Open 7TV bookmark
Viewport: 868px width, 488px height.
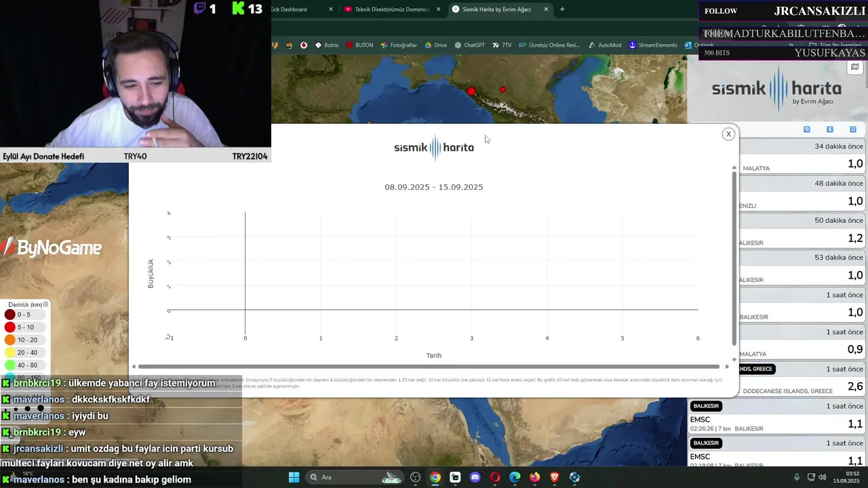(x=502, y=45)
